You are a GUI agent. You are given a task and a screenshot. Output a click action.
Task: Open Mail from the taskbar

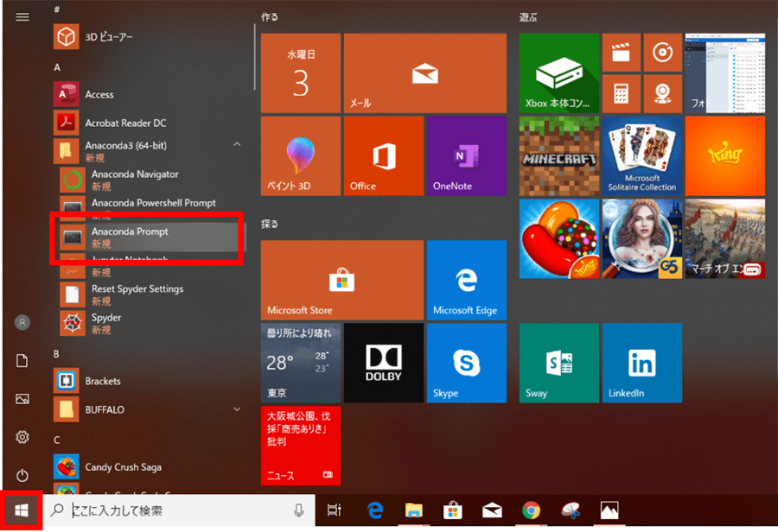[x=492, y=510]
